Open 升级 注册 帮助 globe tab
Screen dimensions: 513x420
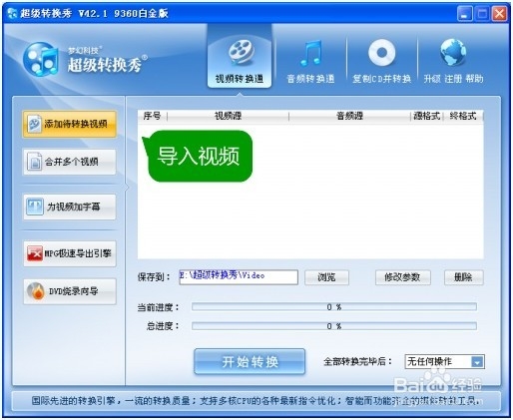click(453, 61)
